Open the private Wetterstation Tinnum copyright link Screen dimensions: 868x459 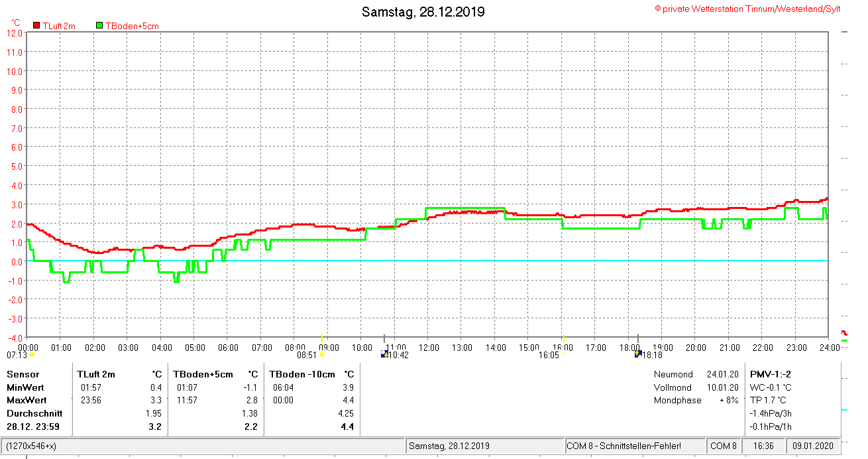click(x=747, y=9)
